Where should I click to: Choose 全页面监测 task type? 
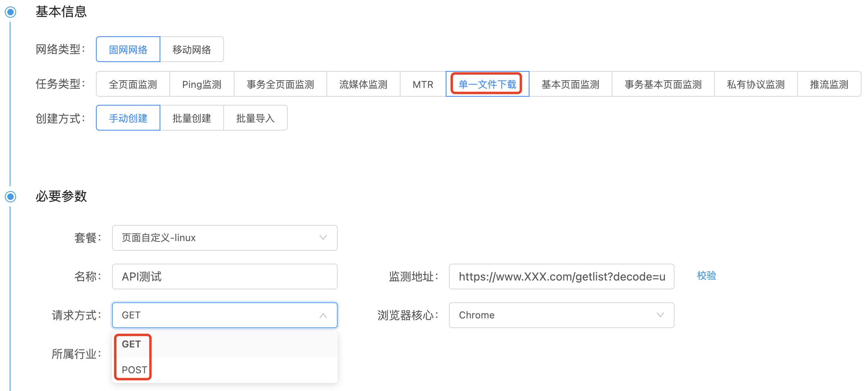(x=133, y=84)
